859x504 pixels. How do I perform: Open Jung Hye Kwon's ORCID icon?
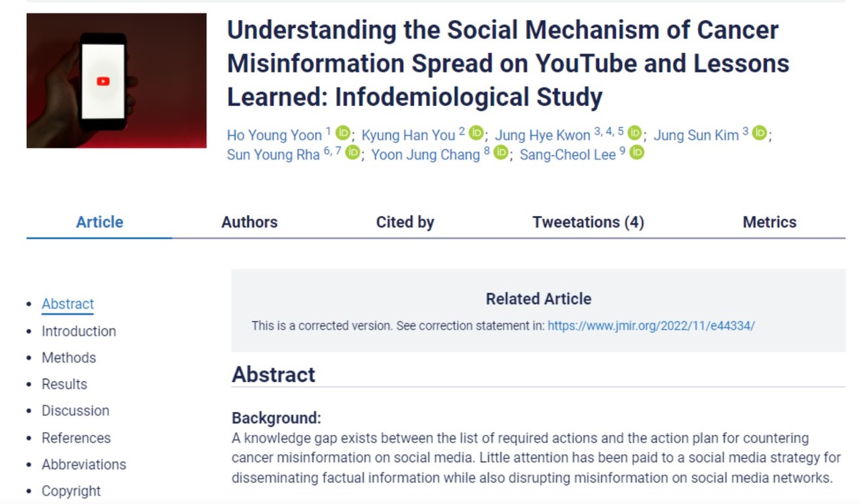click(x=634, y=133)
